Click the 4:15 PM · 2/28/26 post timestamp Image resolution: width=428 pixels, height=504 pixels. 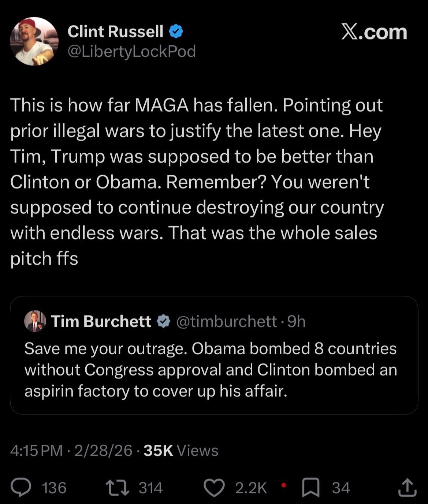(x=71, y=451)
